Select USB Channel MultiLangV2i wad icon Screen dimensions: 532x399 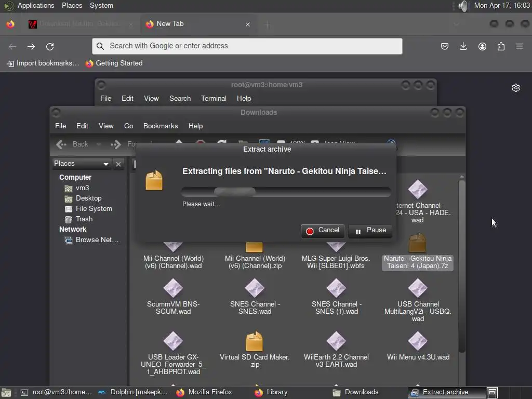pos(418,288)
